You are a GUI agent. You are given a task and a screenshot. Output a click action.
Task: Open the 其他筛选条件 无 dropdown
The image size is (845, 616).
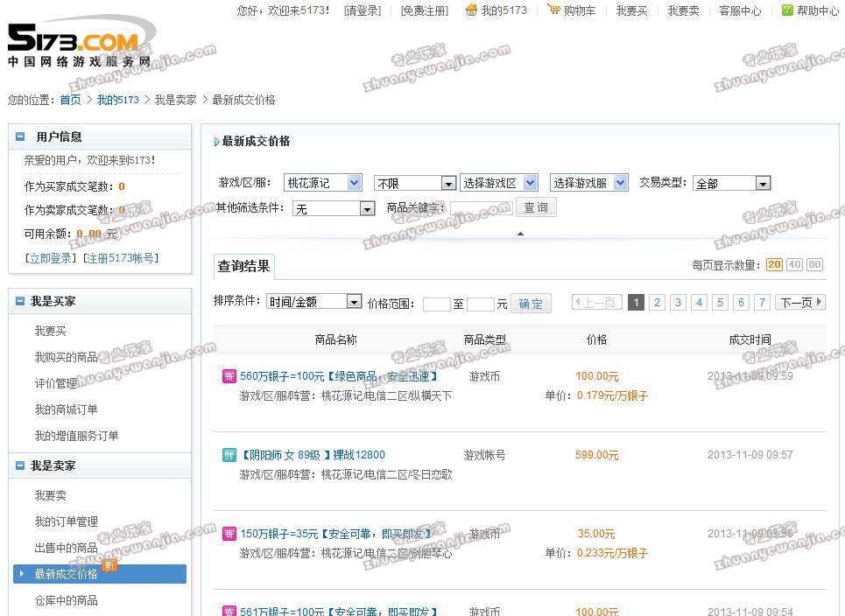point(334,208)
